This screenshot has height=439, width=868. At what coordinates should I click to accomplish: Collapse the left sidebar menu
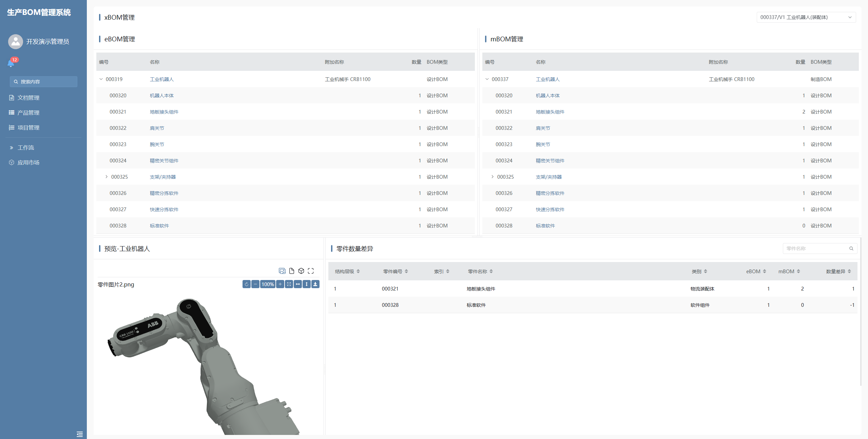click(80, 434)
